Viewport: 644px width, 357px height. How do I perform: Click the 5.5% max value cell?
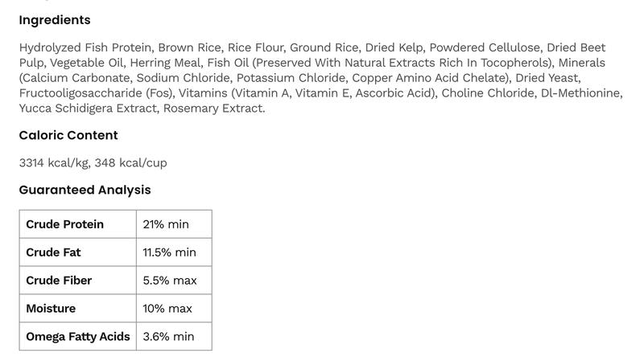click(170, 281)
